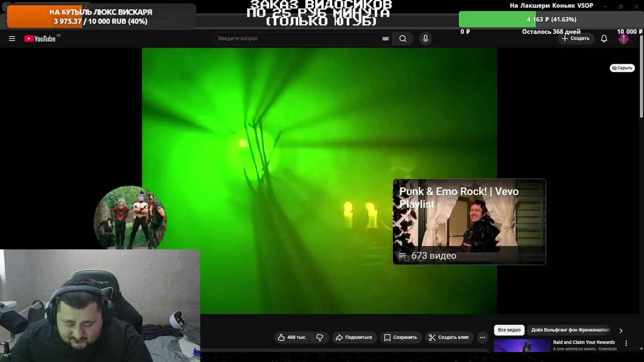The width and height of the screenshot is (644, 362).
Task: Advance filter chips with right chevron
Action: [621, 331]
